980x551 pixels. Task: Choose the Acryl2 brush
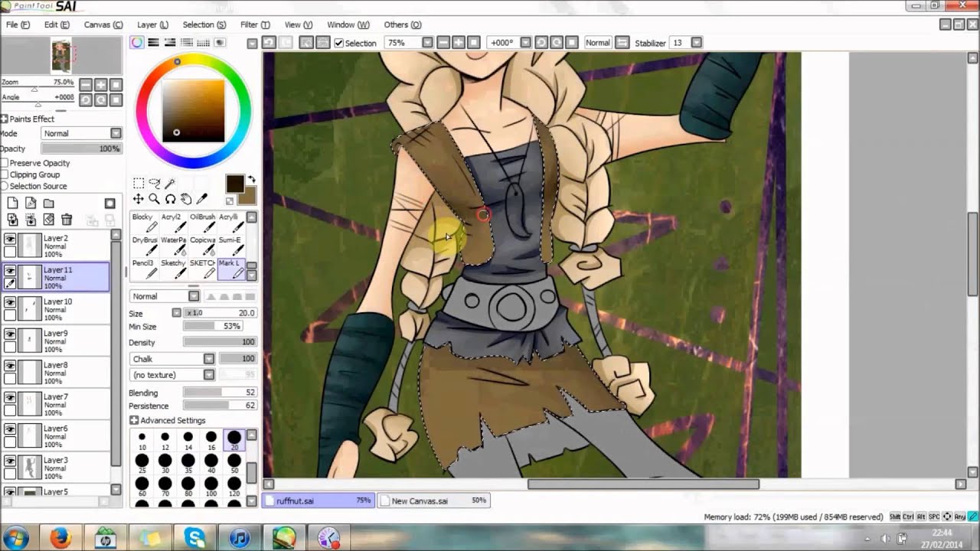(175, 223)
